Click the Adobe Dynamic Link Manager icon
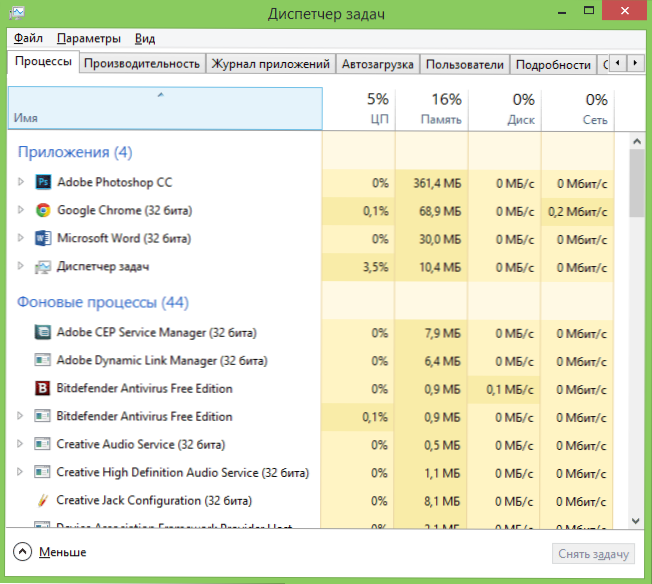 42,360
